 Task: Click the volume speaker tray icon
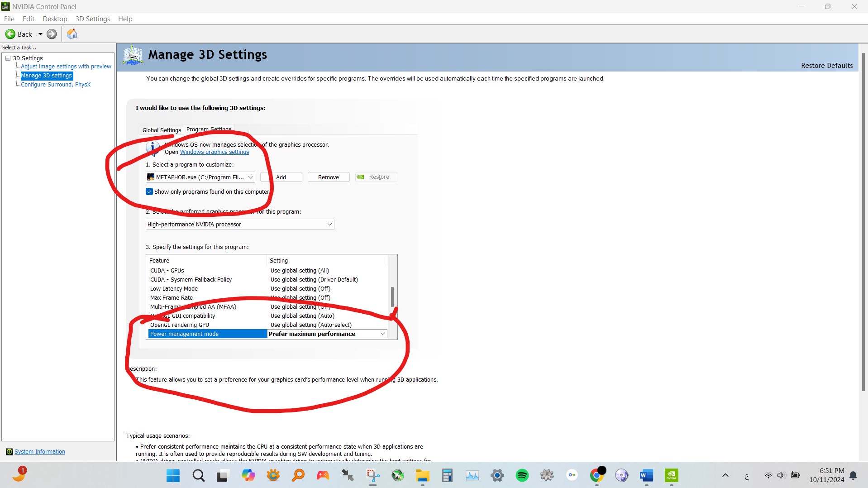pos(781,476)
